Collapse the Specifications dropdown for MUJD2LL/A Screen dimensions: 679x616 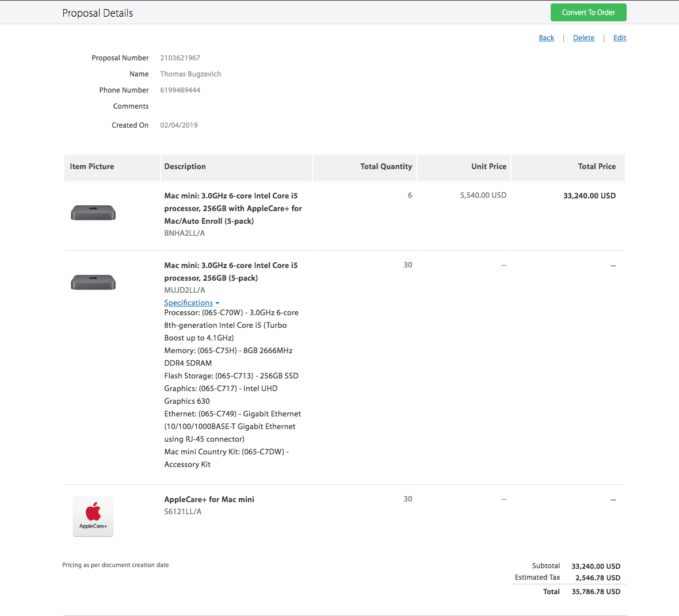(192, 303)
